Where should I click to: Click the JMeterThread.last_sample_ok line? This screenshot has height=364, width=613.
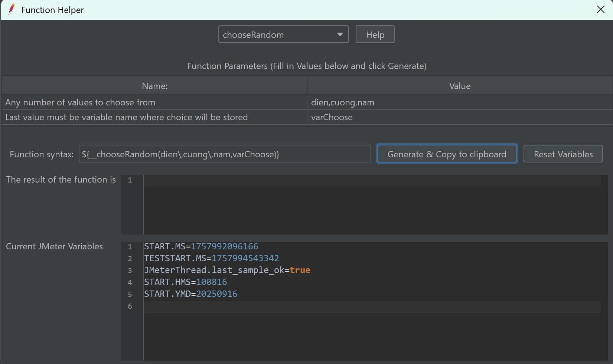(x=227, y=270)
